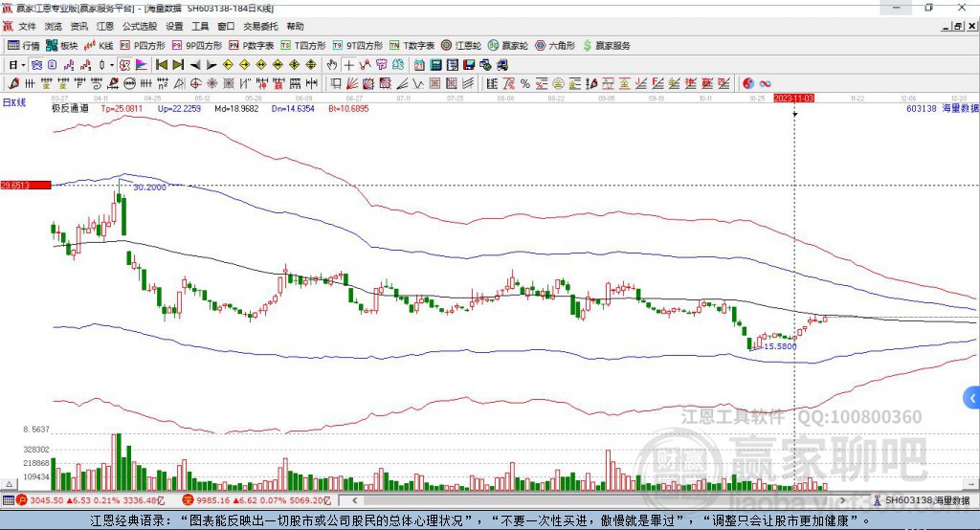Click the percent % ratio tool
This screenshot has height=530, width=980.
525,83
